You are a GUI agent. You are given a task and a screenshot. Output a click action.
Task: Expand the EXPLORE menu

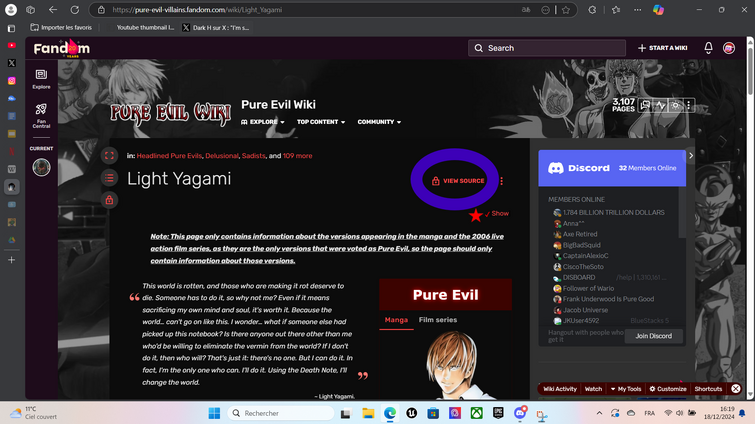click(x=263, y=122)
